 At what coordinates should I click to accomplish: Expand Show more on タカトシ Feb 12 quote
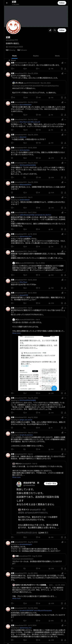[16, 477]
